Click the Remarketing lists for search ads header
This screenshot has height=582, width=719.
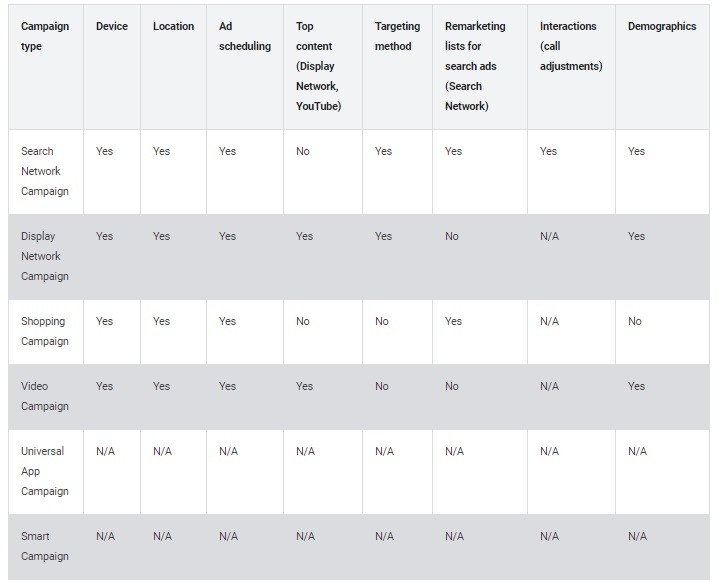(475, 66)
